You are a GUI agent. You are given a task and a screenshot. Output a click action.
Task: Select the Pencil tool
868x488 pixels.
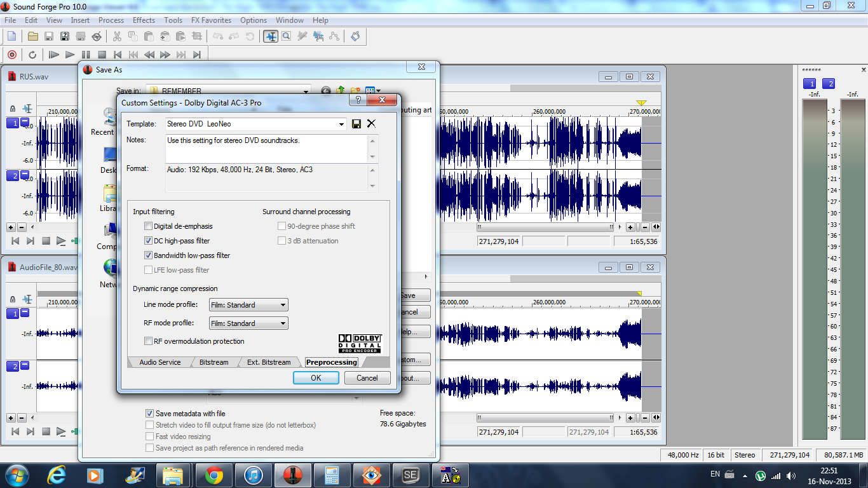point(302,36)
